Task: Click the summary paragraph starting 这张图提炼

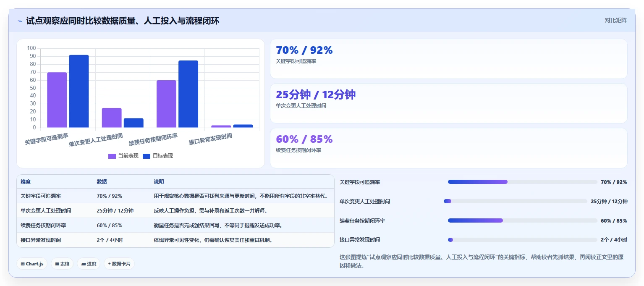Action: [x=482, y=261]
